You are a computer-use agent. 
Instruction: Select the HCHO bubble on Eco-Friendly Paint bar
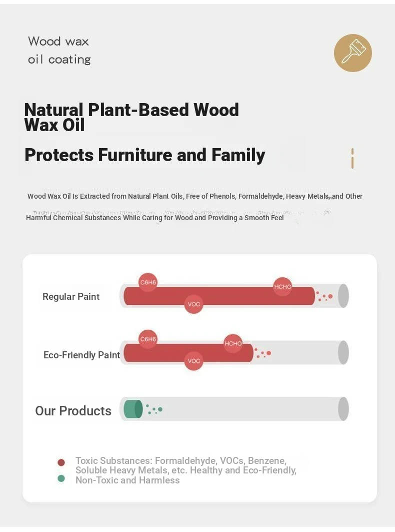[233, 343]
